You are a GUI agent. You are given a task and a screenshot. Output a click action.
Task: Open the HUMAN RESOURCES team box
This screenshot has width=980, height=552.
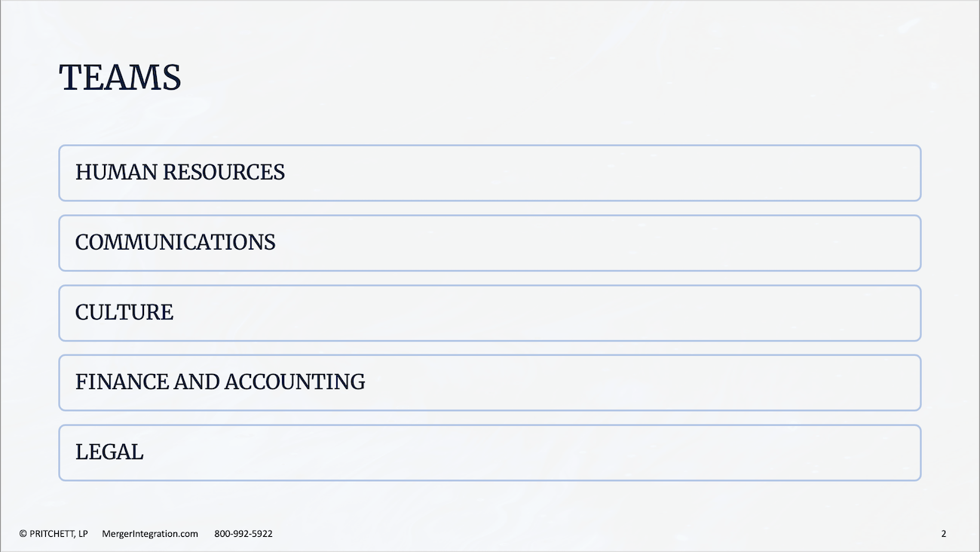click(490, 173)
